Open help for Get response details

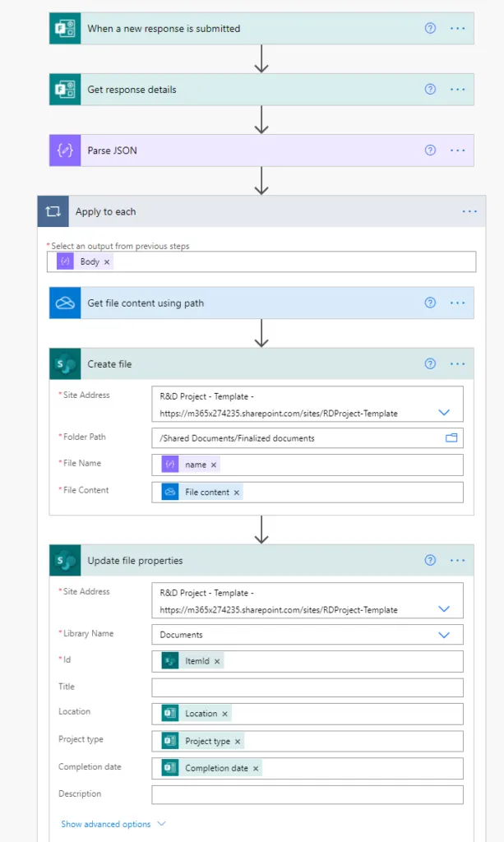(x=431, y=89)
